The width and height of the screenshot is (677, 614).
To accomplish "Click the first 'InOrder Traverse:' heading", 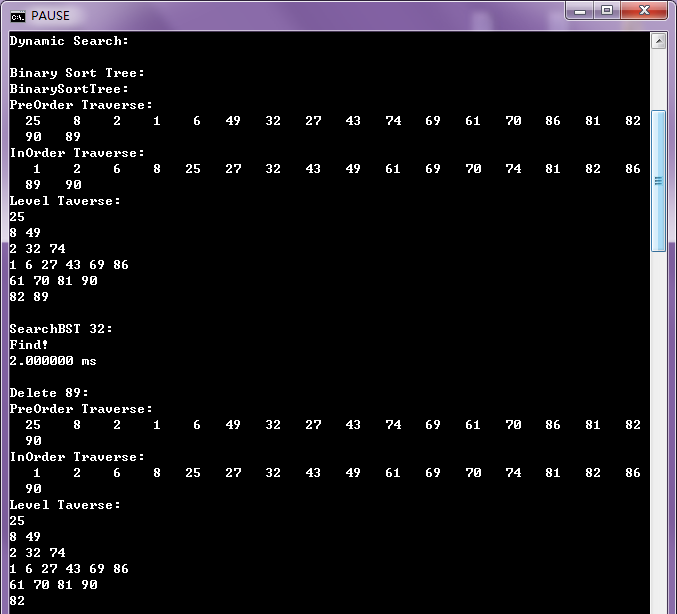I will (77, 153).
